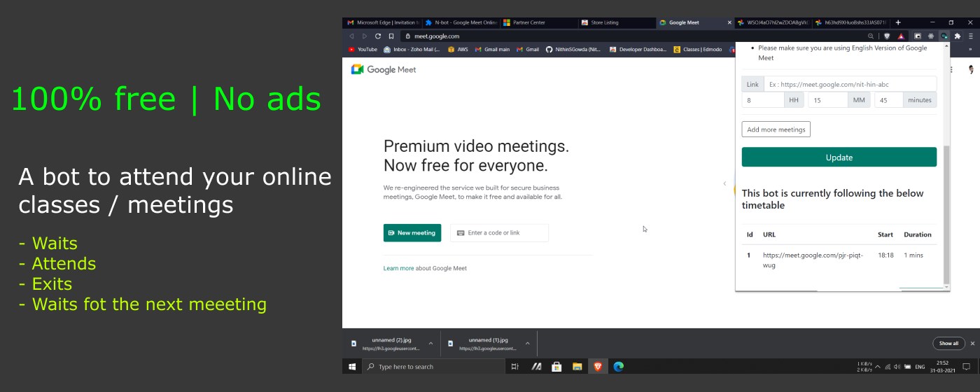Open the Brave Rewards triangle icon

901,36
